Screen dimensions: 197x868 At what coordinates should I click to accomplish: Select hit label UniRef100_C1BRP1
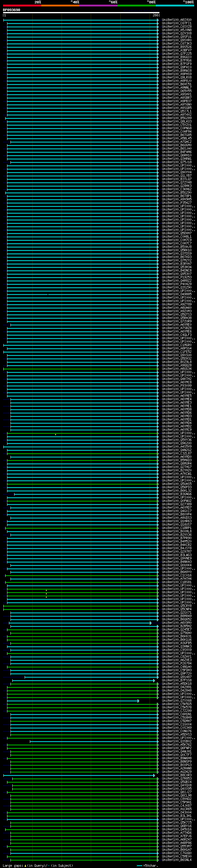click(177, 528)
